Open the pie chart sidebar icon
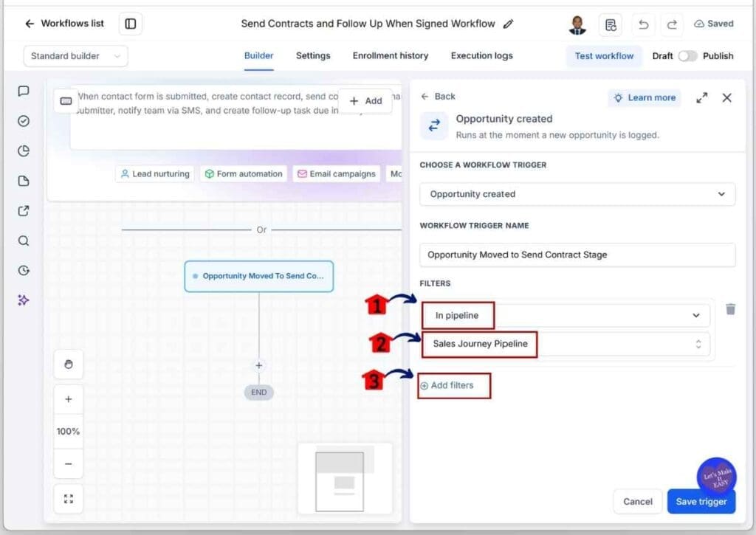 (23, 151)
